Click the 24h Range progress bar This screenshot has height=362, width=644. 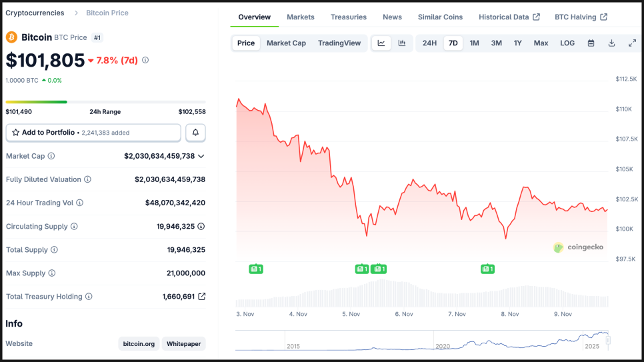(x=105, y=102)
